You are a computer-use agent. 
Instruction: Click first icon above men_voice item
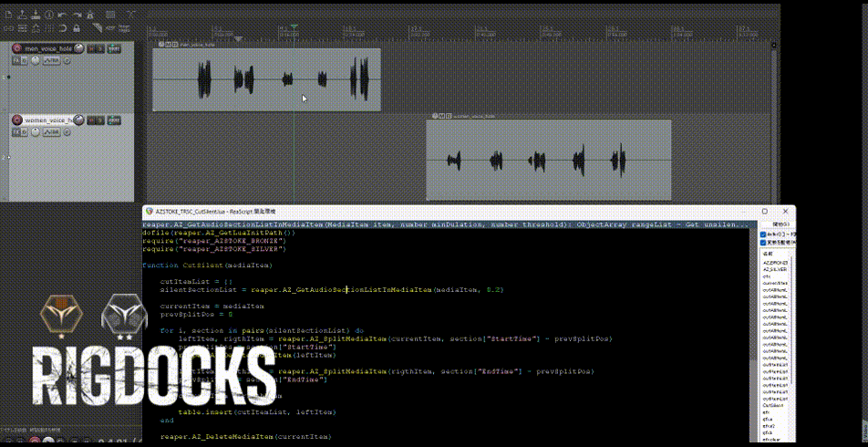click(x=161, y=45)
